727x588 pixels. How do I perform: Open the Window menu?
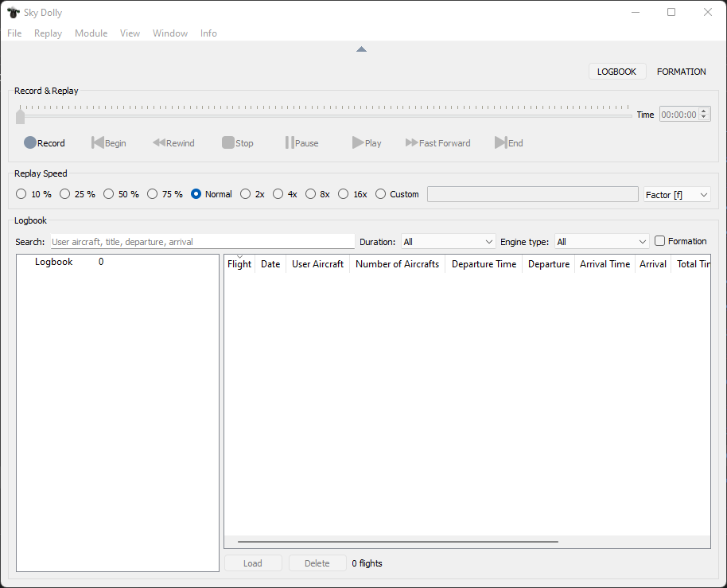[170, 33]
